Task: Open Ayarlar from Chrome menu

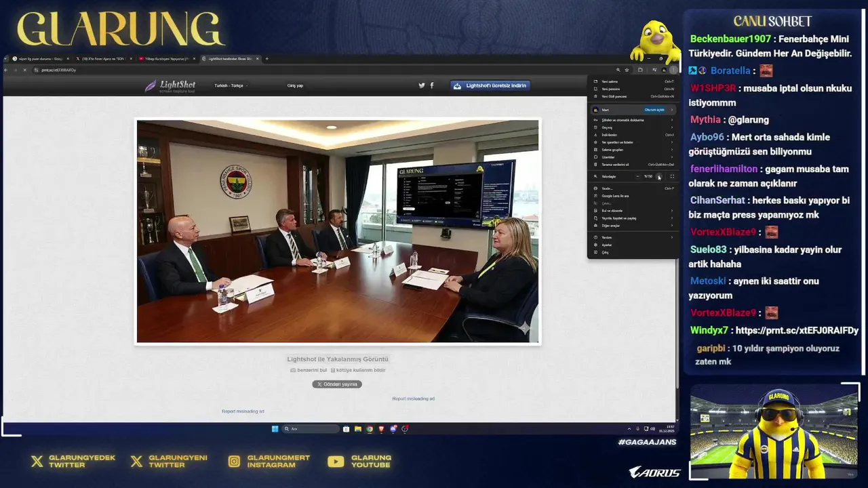Action: tap(633, 245)
